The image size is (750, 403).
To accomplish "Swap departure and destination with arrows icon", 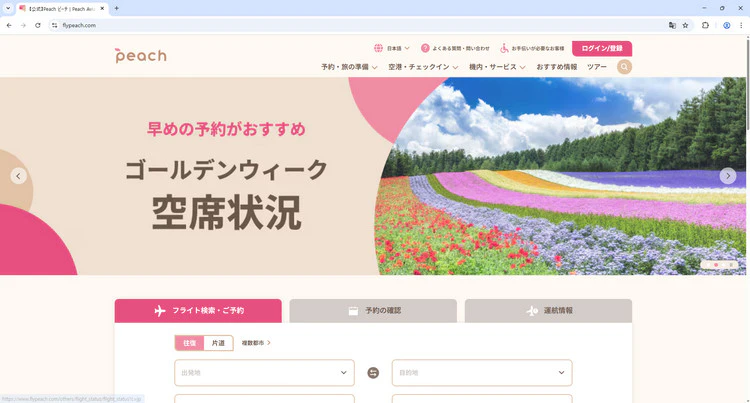I will [x=373, y=372].
